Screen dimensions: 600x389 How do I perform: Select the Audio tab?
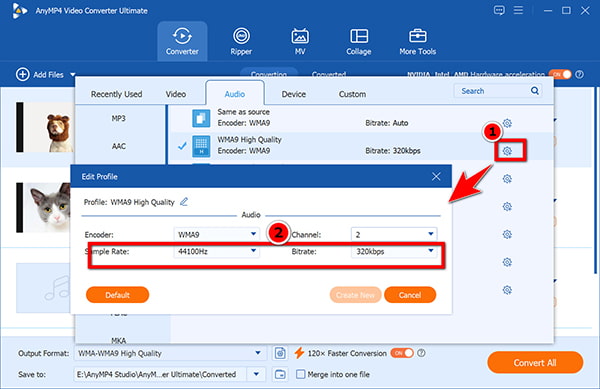coord(235,93)
